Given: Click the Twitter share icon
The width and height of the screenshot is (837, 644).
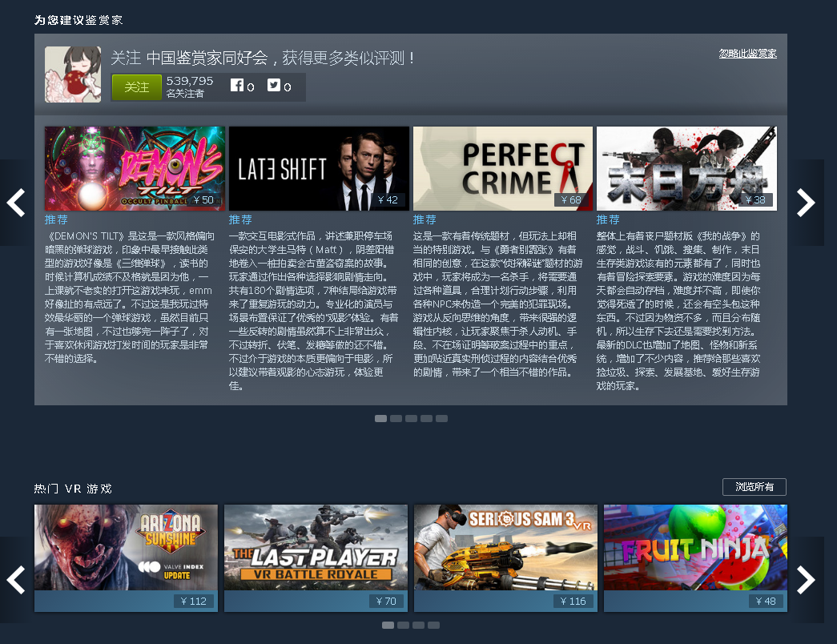Looking at the screenshot, I should (x=273, y=84).
